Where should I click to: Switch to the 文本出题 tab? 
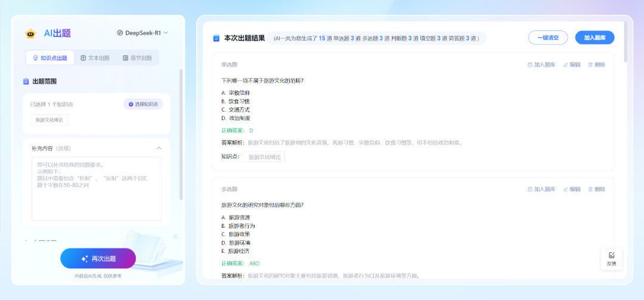coord(95,58)
